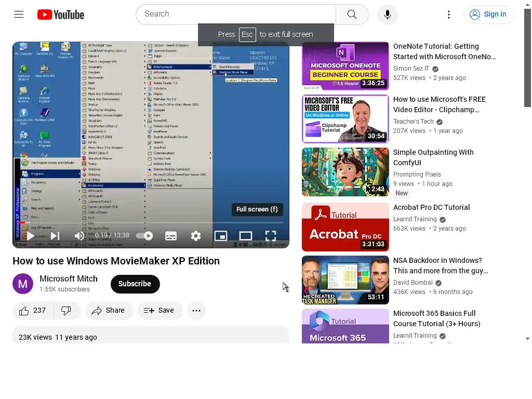Screen dimensions: 532x399
Task: Click the video title heading text
Action: [x=116, y=261]
